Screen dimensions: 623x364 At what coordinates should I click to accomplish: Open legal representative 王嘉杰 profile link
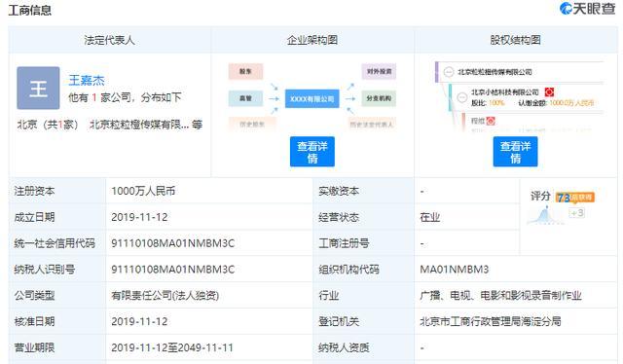pos(87,80)
